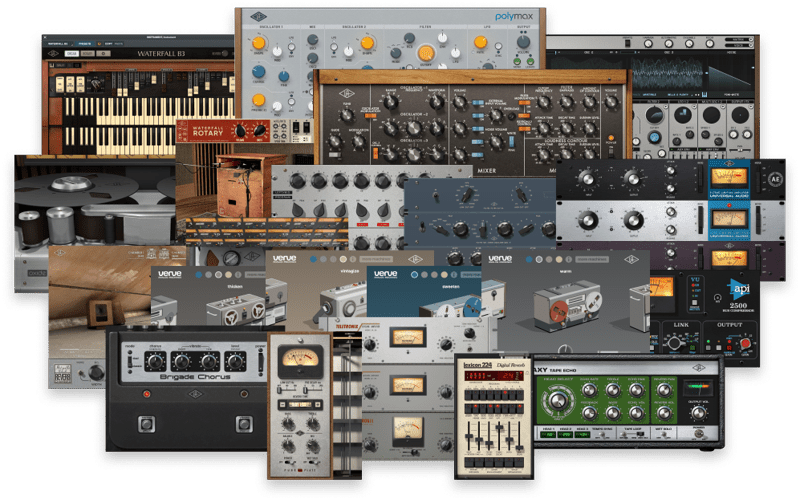Screen dimensions: 800x500
Task: Click the right black knob on Waterfall Rotary
Action: 260,131
